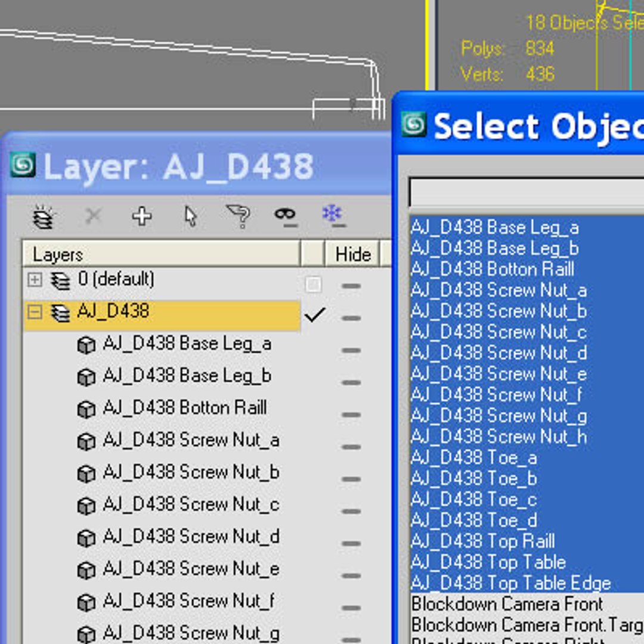Click cube icon of Screw Nut_f in Layers
Screen dimensions: 644x644
(86, 602)
